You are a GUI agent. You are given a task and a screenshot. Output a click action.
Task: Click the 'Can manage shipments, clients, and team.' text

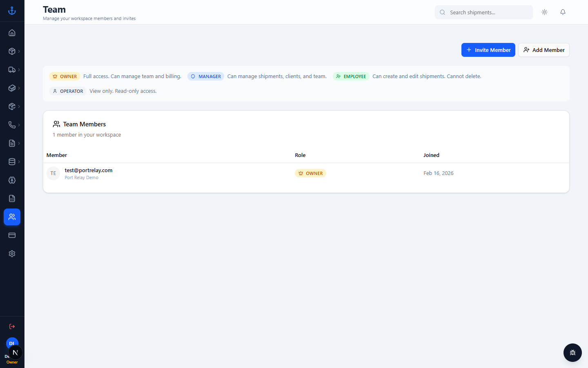pyautogui.click(x=277, y=76)
